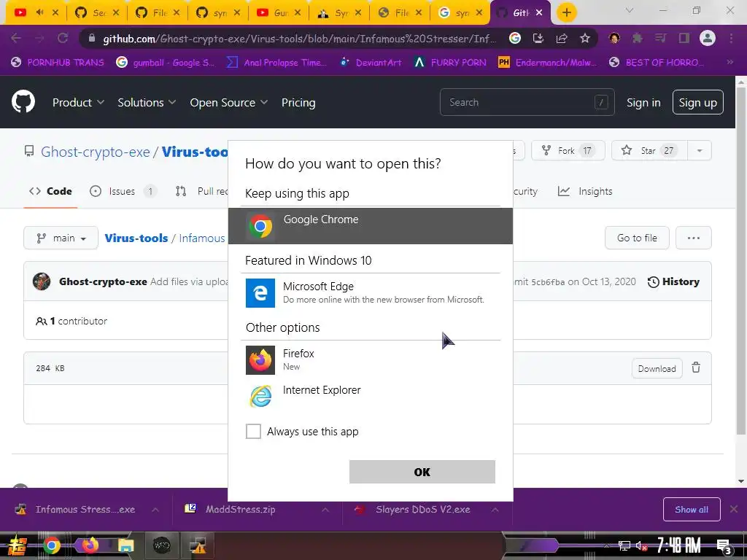747x560 pixels.
Task: Launch Firefox from the taskbar
Action: point(89,545)
